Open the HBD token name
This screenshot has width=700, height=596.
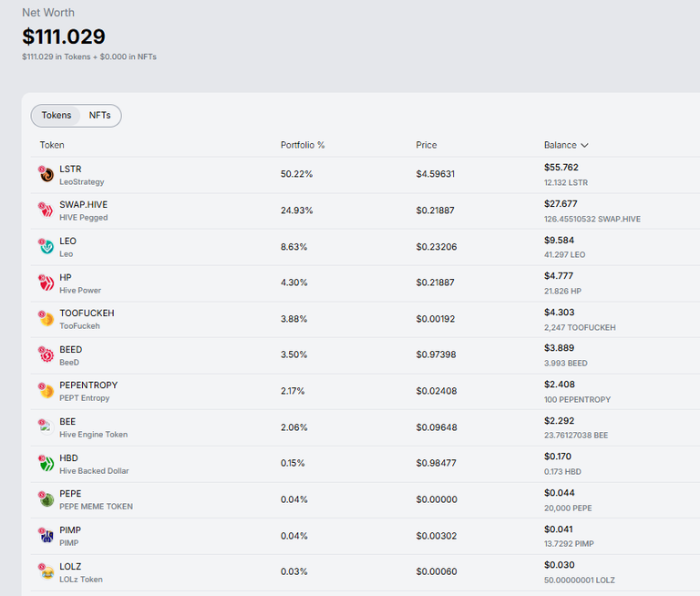coord(68,458)
